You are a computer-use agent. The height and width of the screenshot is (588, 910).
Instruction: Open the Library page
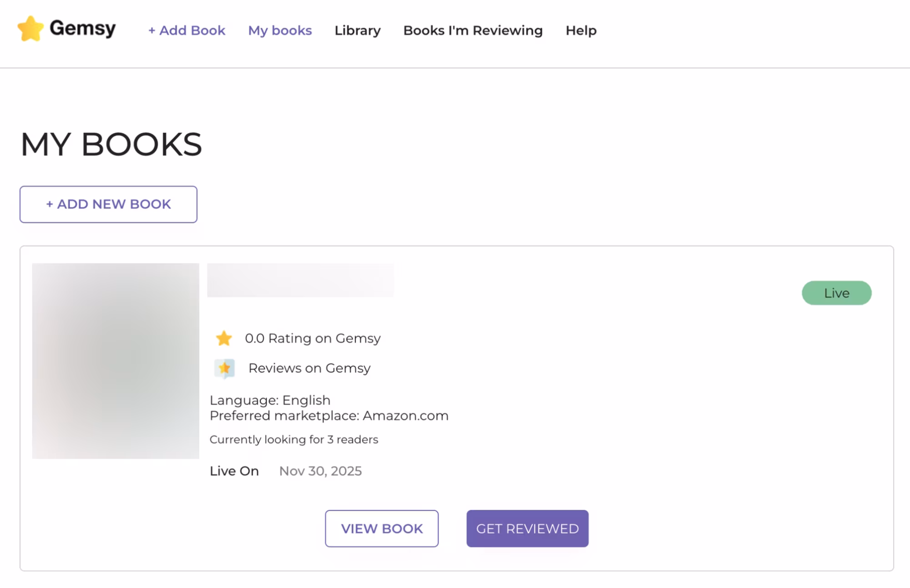pos(357,30)
